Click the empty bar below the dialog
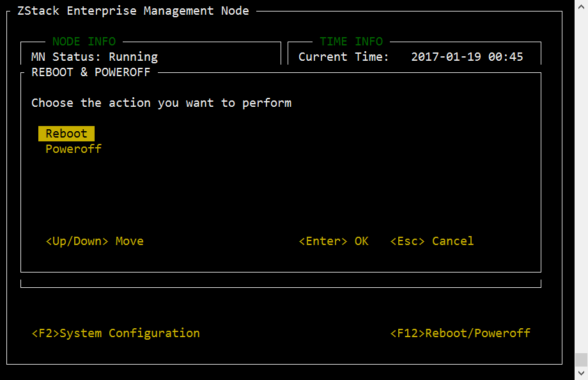This screenshot has height=380, width=588. (281, 283)
